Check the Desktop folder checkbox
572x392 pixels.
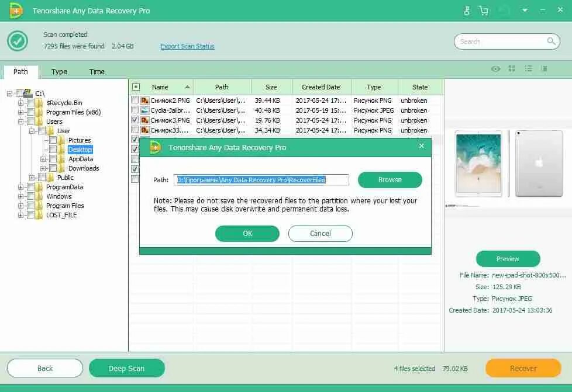click(x=53, y=150)
